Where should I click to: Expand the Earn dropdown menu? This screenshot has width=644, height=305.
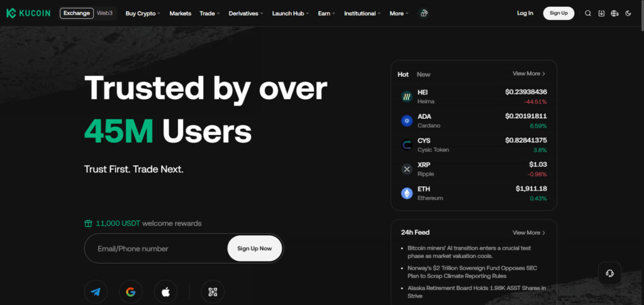[326, 13]
